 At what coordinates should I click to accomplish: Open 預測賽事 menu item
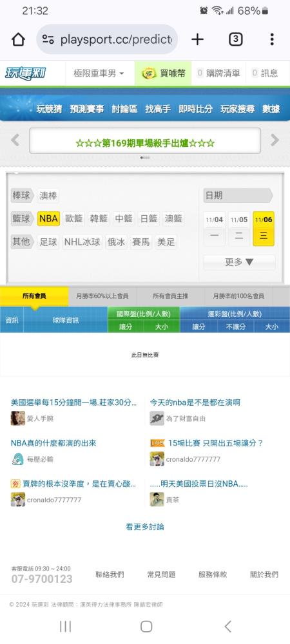point(86,109)
